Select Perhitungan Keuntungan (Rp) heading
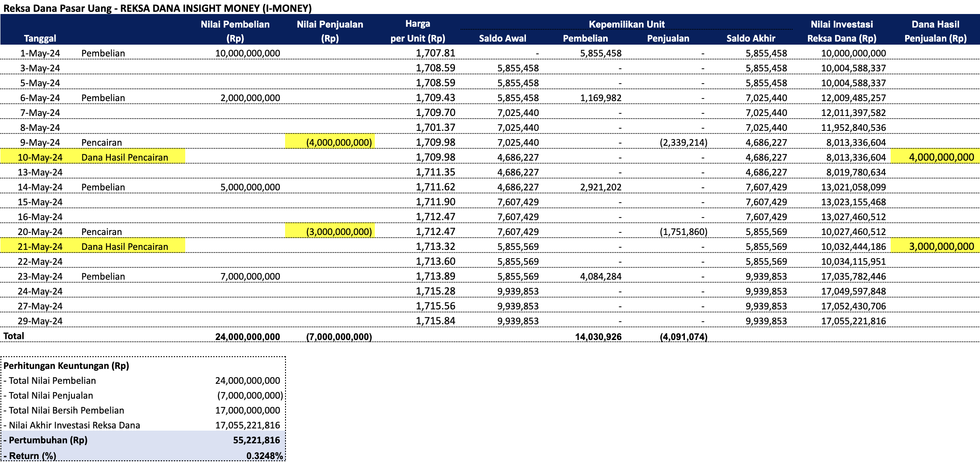This screenshot has height=463, width=980. [66, 366]
